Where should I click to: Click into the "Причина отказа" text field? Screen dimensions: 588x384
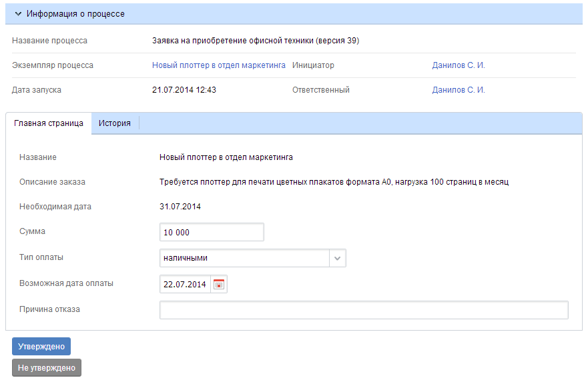click(364, 310)
